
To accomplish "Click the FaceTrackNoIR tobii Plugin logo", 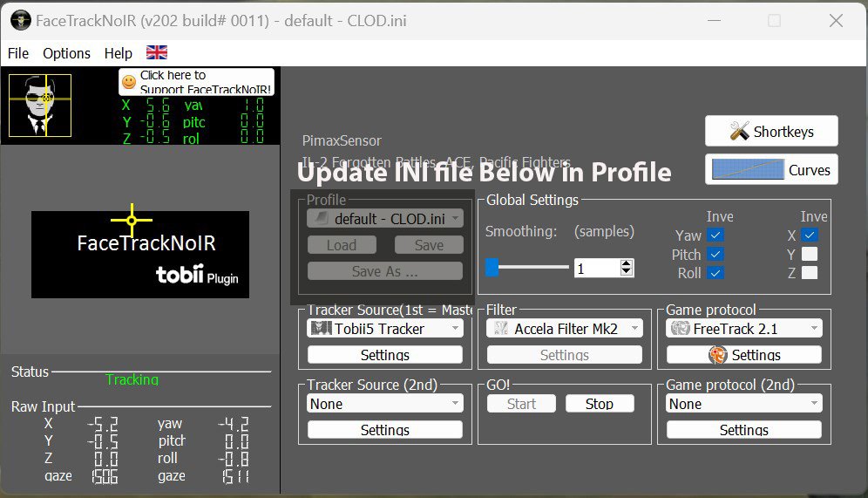I will [x=140, y=255].
